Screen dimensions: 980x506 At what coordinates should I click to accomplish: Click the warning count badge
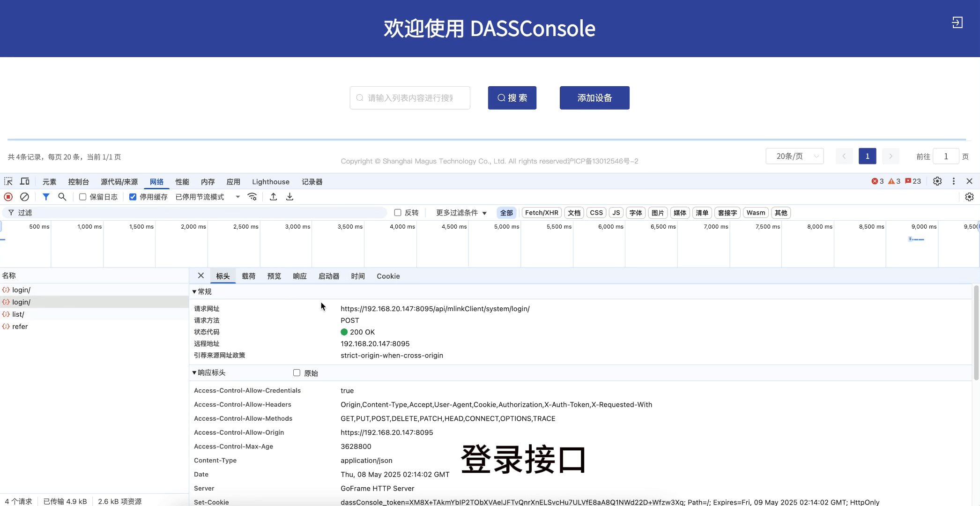(894, 181)
